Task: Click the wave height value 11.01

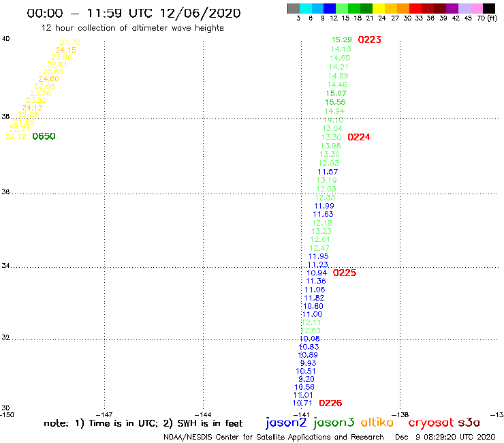Action: (x=303, y=395)
